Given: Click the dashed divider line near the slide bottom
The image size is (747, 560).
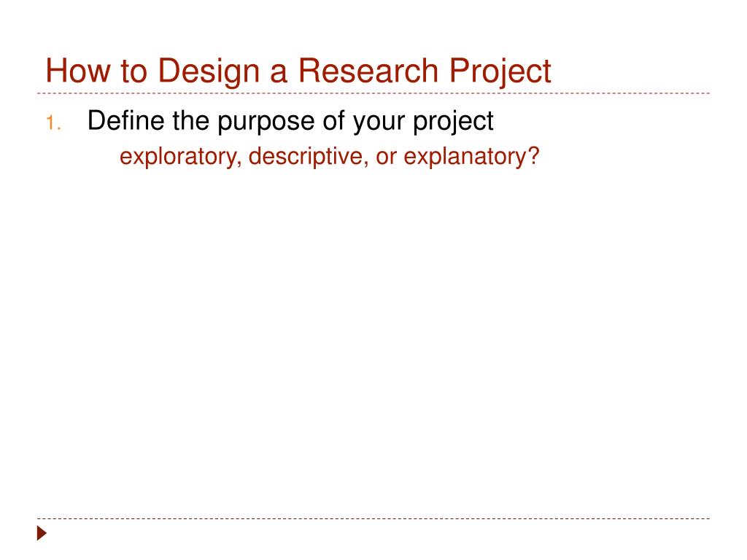Looking at the screenshot, I should coord(373,518).
